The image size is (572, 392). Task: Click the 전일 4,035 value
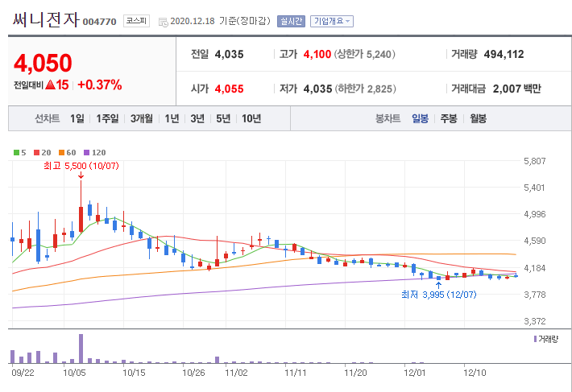pos(229,54)
